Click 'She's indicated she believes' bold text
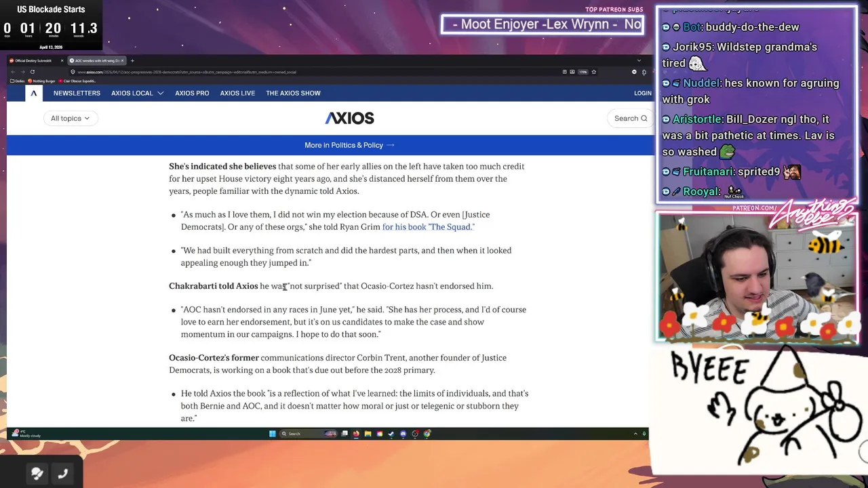Screen dimensions: 868x488 click(x=222, y=167)
